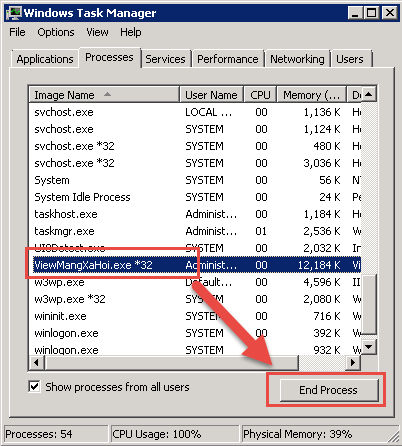
Task: Click the 2,536 K memory value
Action: click(322, 231)
